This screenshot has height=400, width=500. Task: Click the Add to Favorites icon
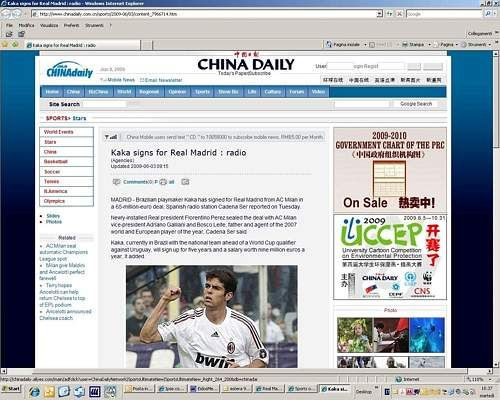[x=15, y=44]
